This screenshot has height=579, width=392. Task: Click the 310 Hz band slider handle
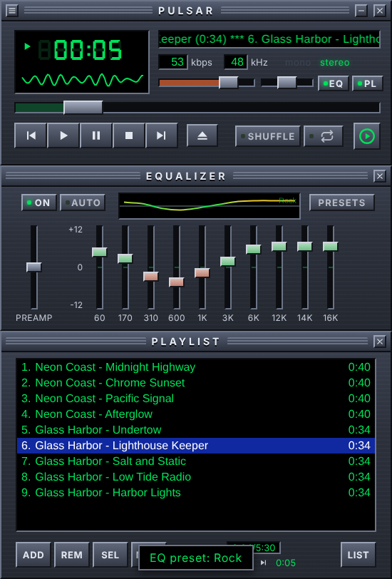tap(151, 276)
